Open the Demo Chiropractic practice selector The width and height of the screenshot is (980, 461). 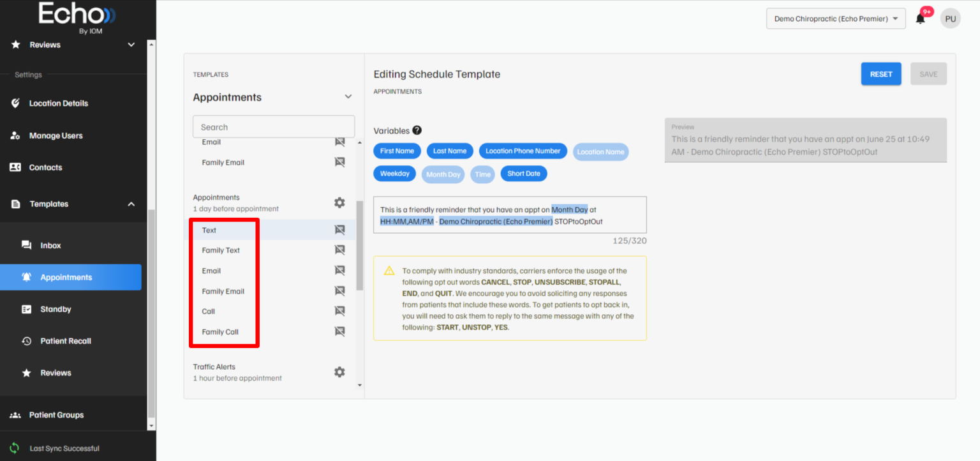tap(835, 18)
